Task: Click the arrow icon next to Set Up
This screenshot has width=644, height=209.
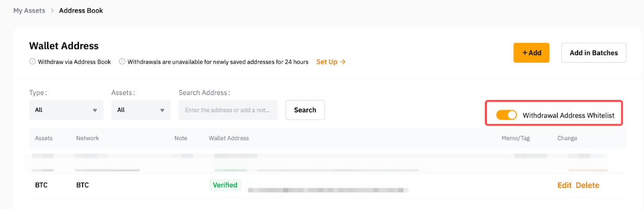Action: pos(343,62)
